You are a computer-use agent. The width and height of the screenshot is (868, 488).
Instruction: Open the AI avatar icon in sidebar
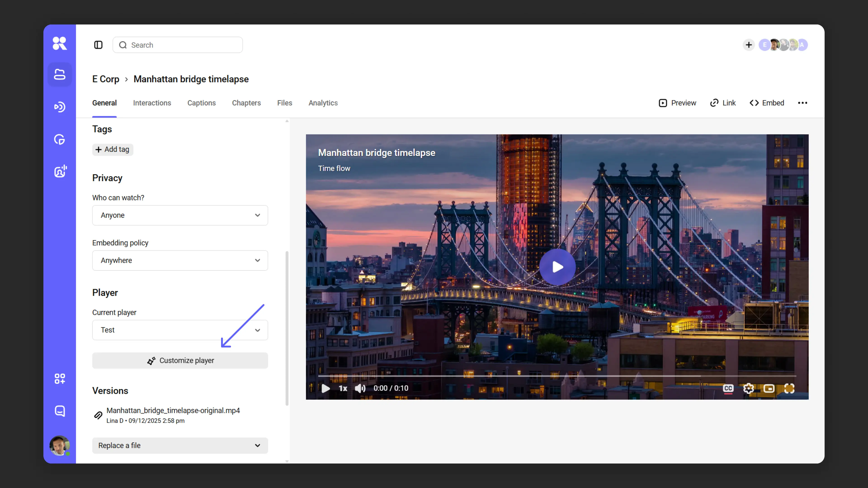60,171
